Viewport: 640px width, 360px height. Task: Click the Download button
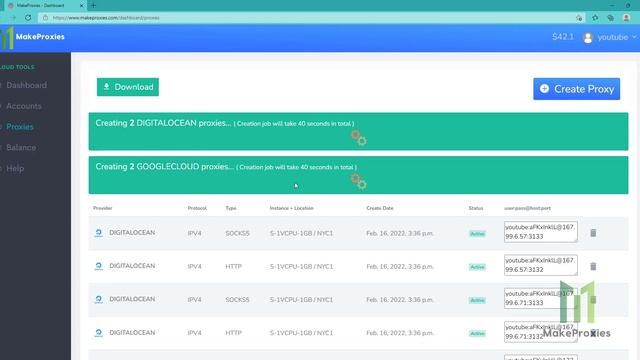tap(128, 87)
